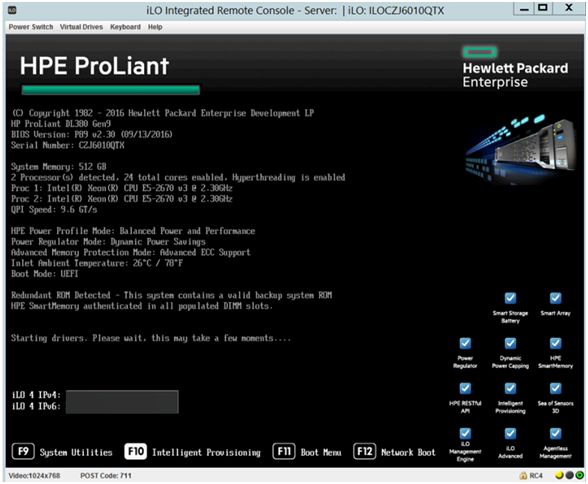Viewport: 588px width, 484px height.
Task: Open the Power Switch menu
Action: 31,27
